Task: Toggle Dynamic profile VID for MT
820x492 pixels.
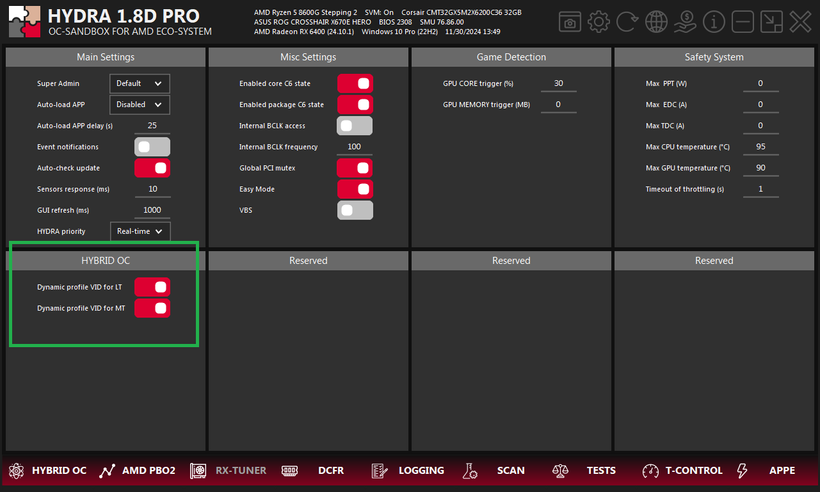Action: click(x=152, y=308)
